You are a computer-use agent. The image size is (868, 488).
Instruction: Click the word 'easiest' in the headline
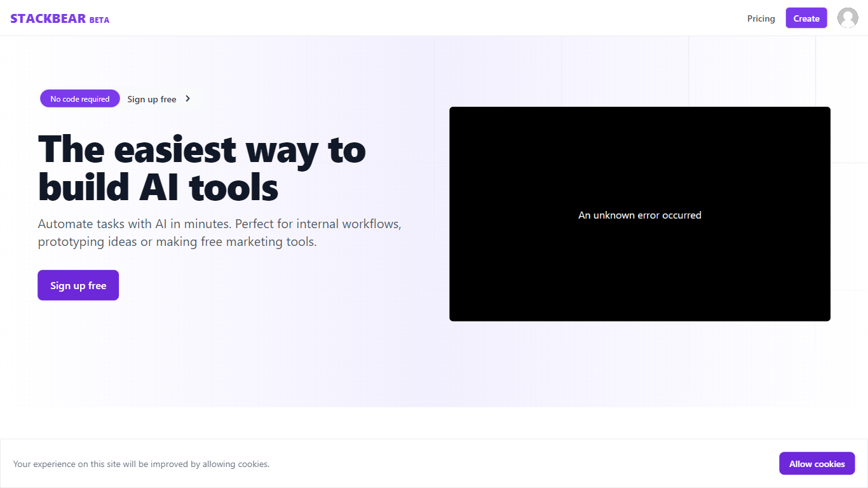(x=175, y=149)
